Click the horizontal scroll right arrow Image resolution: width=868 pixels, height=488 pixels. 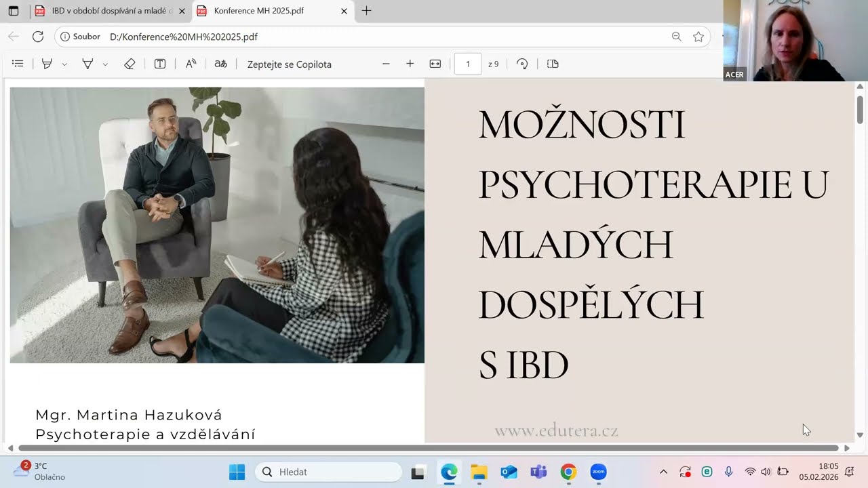[846, 448]
